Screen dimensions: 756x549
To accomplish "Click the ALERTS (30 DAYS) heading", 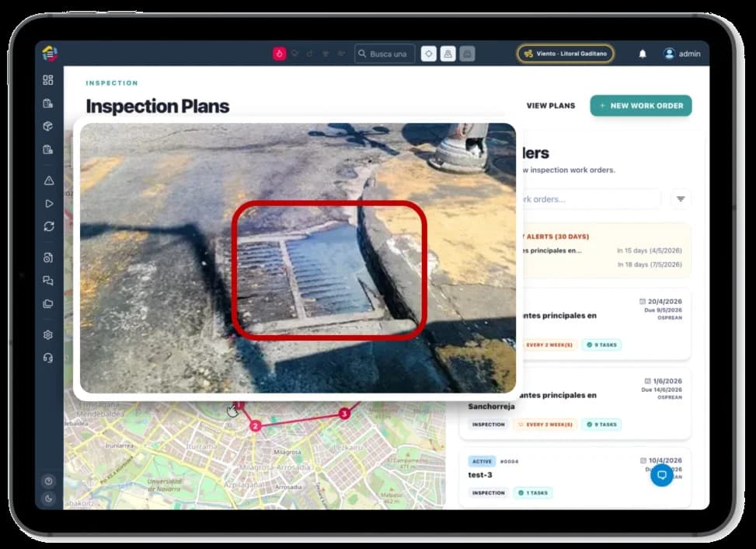I will pyautogui.click(x=557, y=236).
